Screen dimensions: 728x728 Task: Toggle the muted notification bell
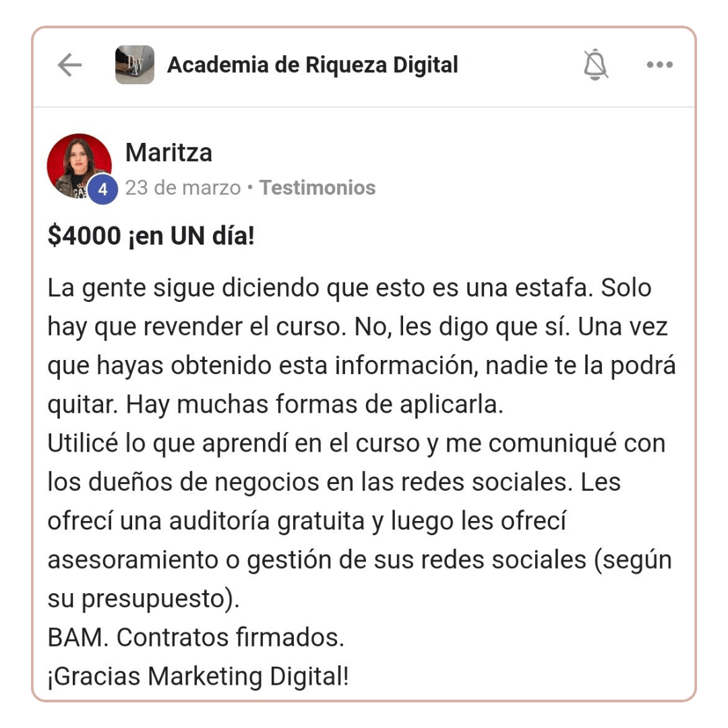pos(595,65)
